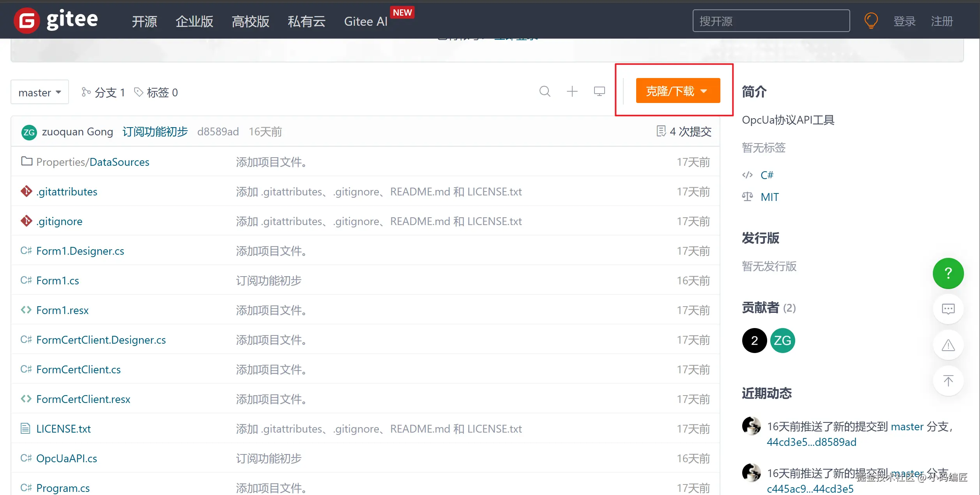Open the OpcUaAPI.cs file
This screenshot has height=495, width=980.
(x=67, y=458)
